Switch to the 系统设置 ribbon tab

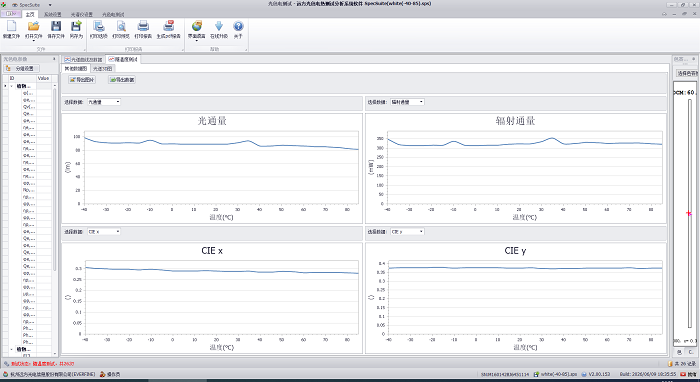[53, 14]
